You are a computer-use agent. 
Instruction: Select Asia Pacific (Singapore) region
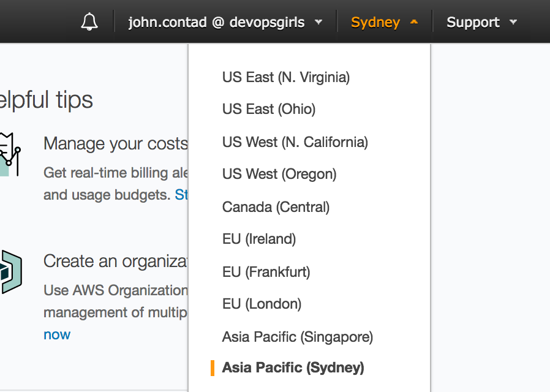pyautogui.click(x=298, y=336)
